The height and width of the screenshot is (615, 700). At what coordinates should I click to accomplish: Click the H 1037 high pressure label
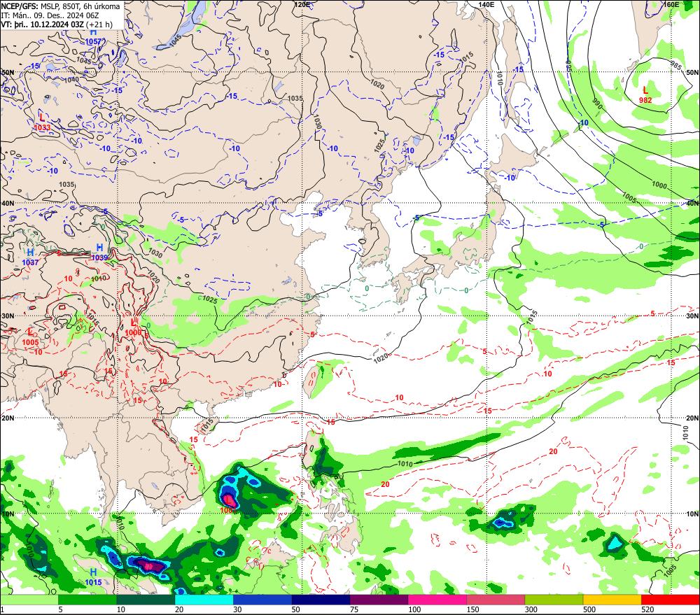point(30,257)
